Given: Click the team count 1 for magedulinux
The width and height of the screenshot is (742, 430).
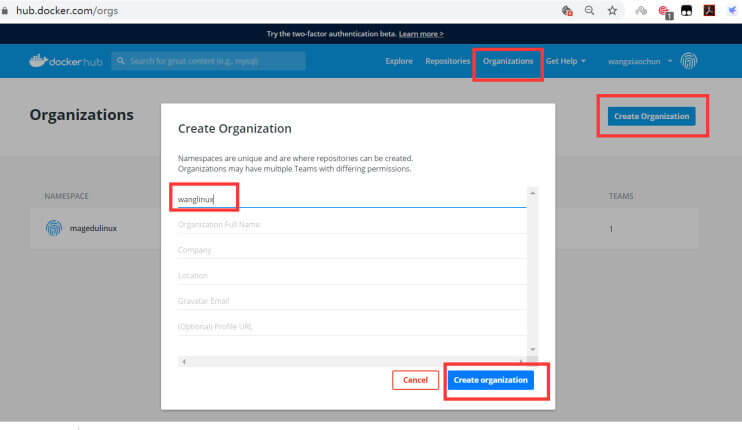Looking at the screenshot, I should click(611, 229).
